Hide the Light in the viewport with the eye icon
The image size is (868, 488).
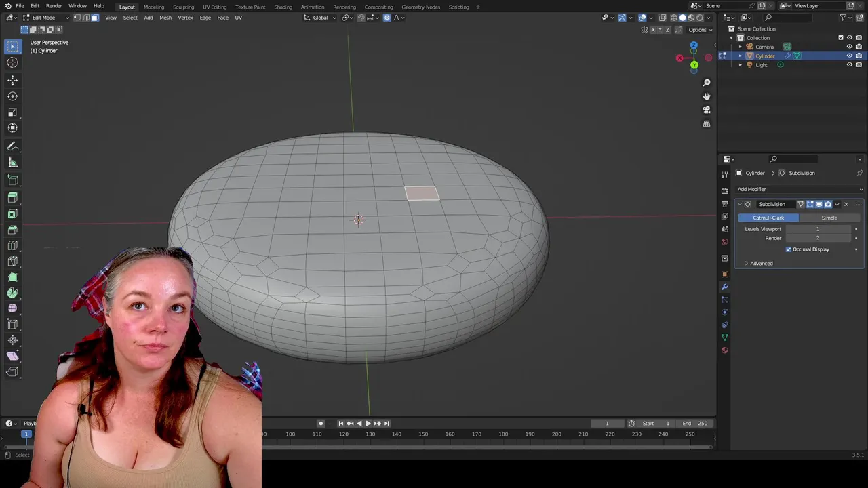849,65
